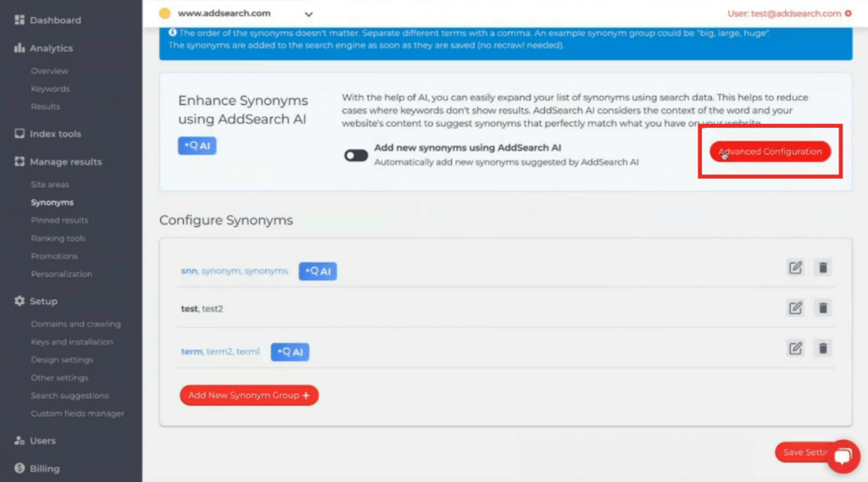The image size is (868, 482).
Task: Click the orange site status dot
Action: click(x=164, y=14)
